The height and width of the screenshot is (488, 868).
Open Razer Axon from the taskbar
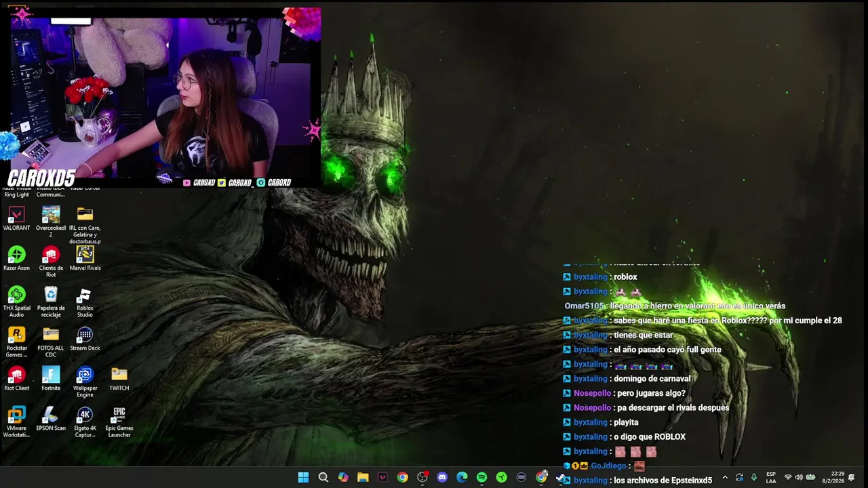click(501, 477)
